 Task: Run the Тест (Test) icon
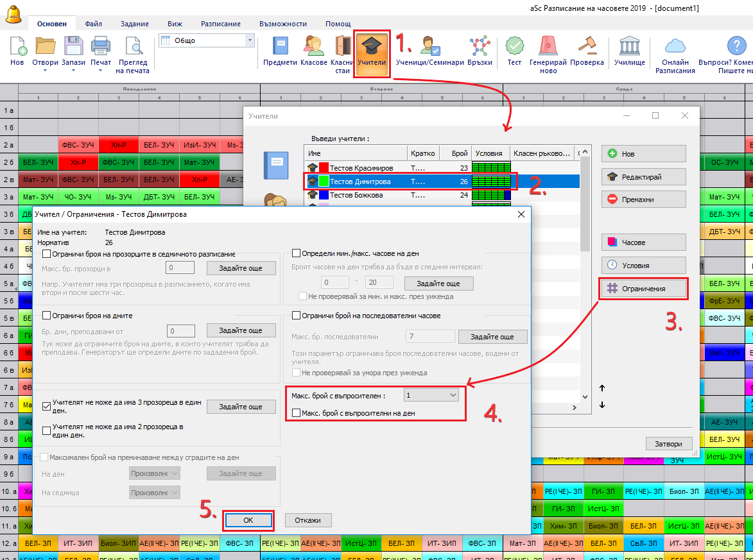514,51
